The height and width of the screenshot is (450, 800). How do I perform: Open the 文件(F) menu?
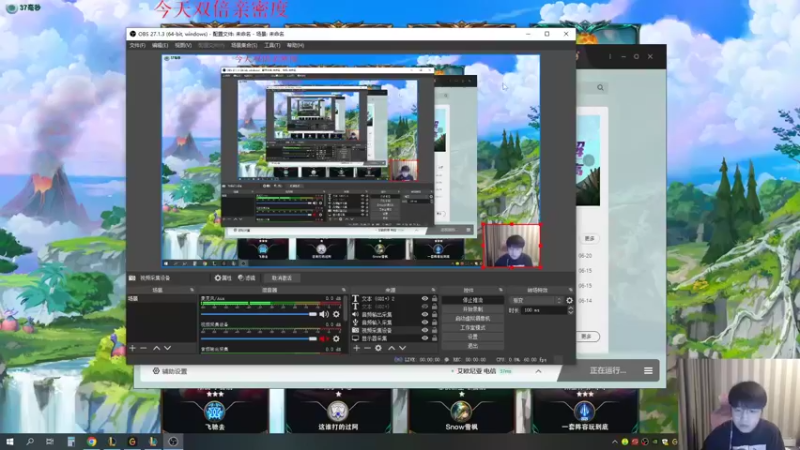tap(137, 45)
